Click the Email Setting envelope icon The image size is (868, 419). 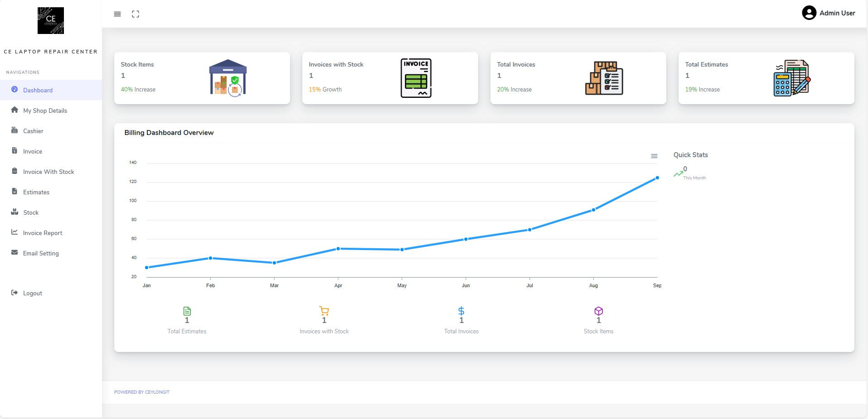click(14, 253)
